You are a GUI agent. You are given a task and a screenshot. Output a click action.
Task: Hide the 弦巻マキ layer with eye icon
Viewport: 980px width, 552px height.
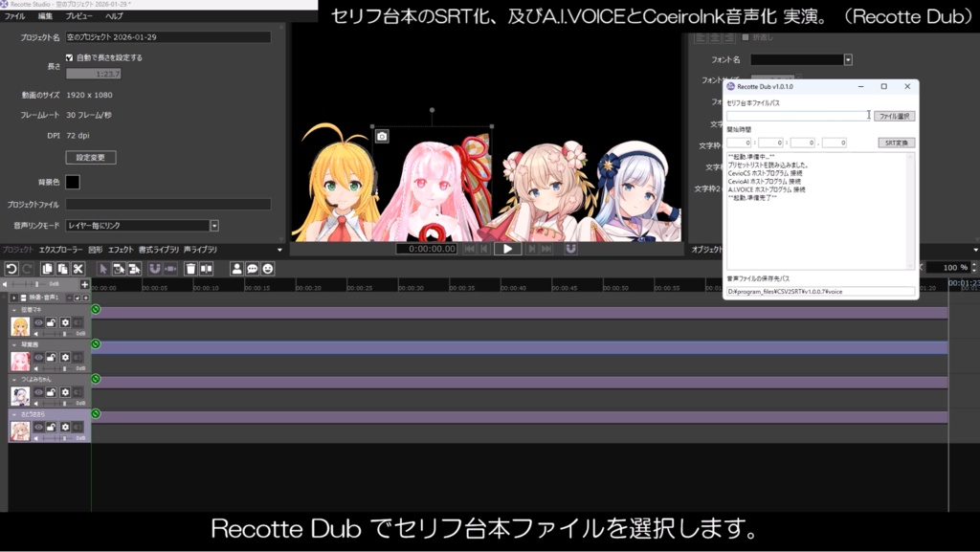coord(38,322)
